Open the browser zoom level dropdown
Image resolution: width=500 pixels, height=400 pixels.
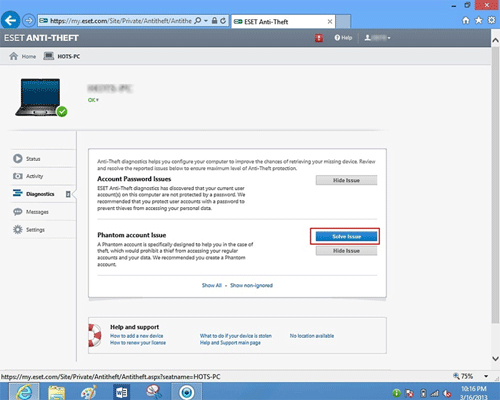(x=486, y=376)
